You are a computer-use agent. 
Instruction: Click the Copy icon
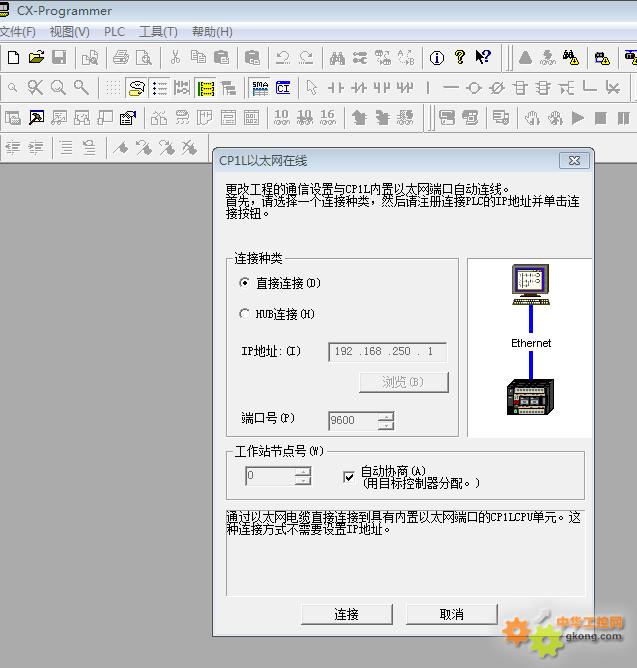[198, 57]
